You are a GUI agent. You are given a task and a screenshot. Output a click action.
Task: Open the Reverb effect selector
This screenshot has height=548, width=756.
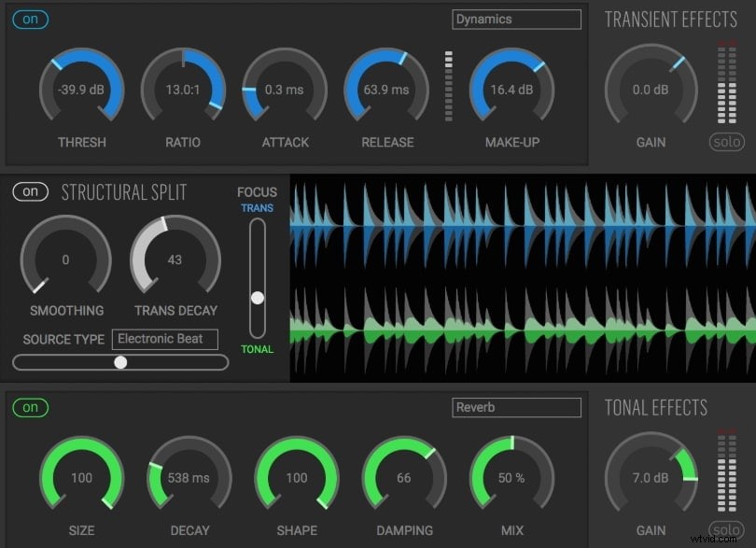pyautogui.click(x=515, y=407)
